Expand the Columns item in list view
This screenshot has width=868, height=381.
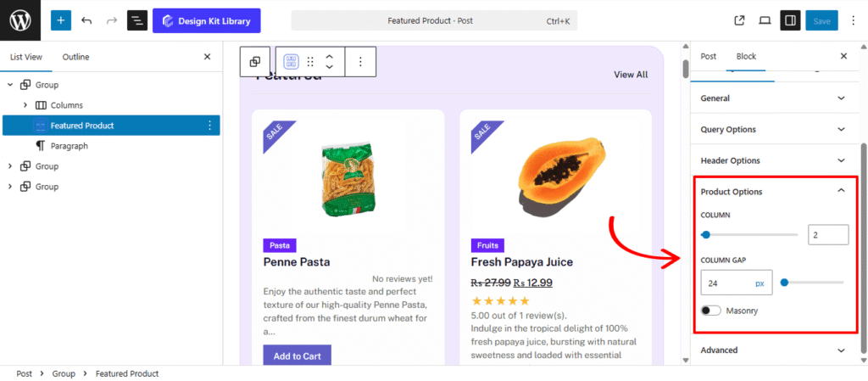pyautogui.click(x=25, y=105)
